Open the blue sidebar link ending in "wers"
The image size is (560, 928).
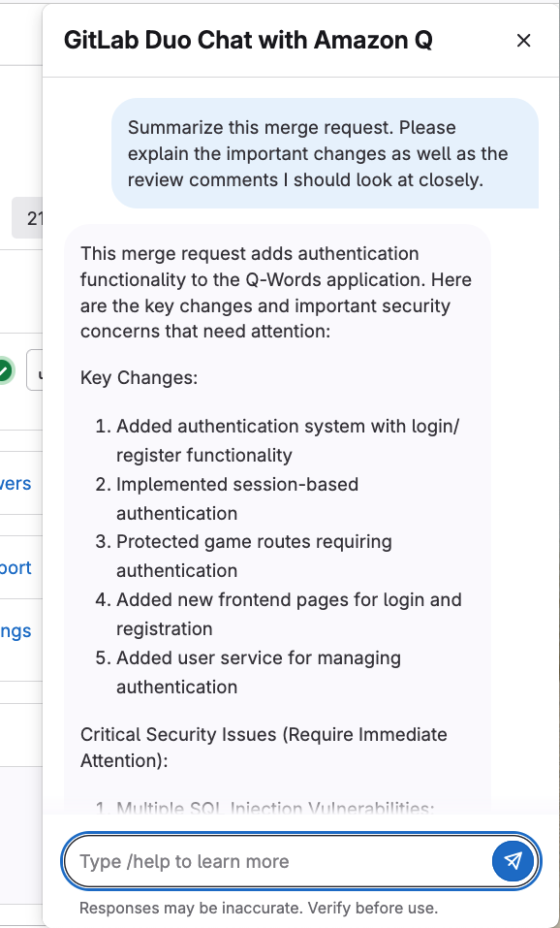click(14, 484)
